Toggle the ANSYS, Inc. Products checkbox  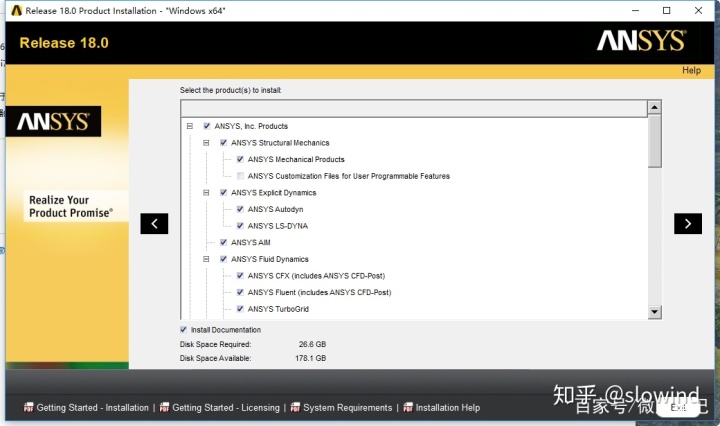coord(207,126)
